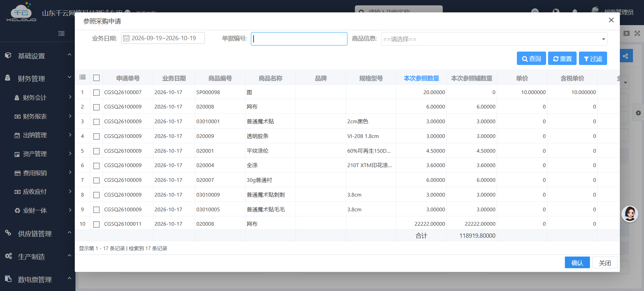Check the row 1 checkbox for CGSQ26100007
This screenshot has width=644, height=291.
click(x=97, y=92)
